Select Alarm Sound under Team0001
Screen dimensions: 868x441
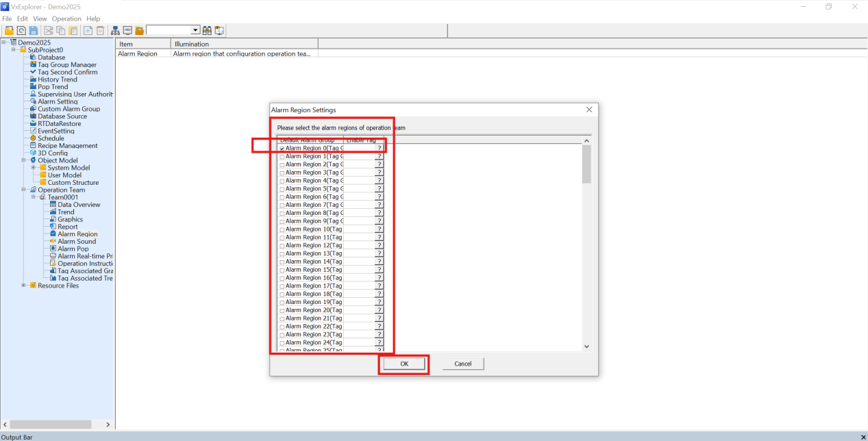coord(77,242)
